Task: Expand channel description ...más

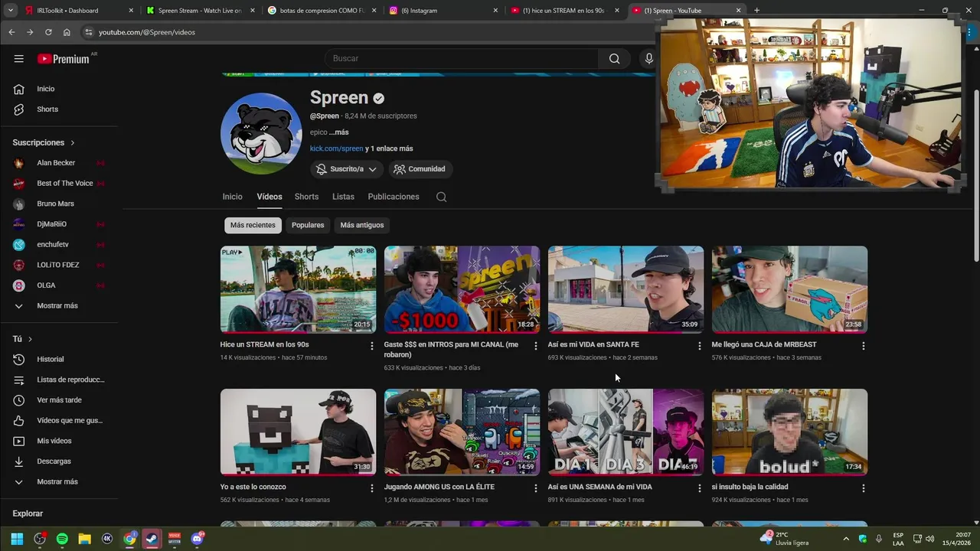Action: pyautogui.click(x=338, y=132)
